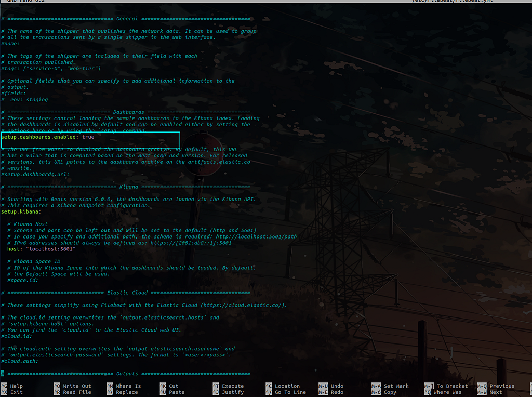Click the To Bracket shortcut

(x=446, y=386)
